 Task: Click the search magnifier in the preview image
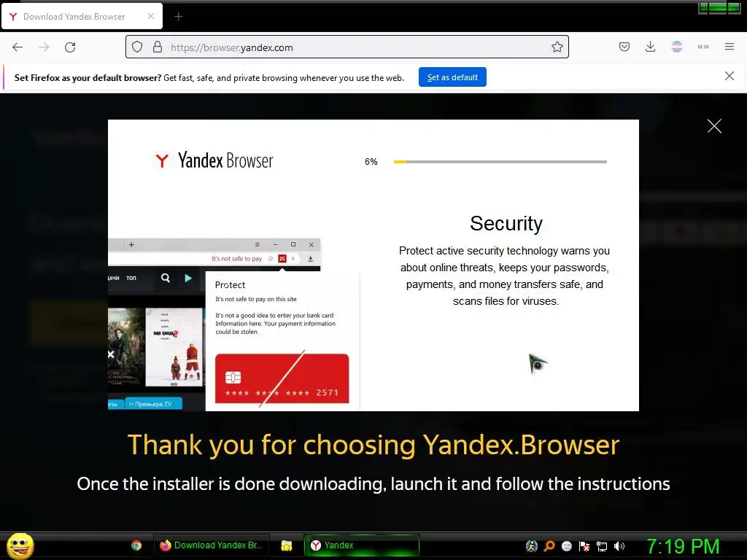(166, 278)
